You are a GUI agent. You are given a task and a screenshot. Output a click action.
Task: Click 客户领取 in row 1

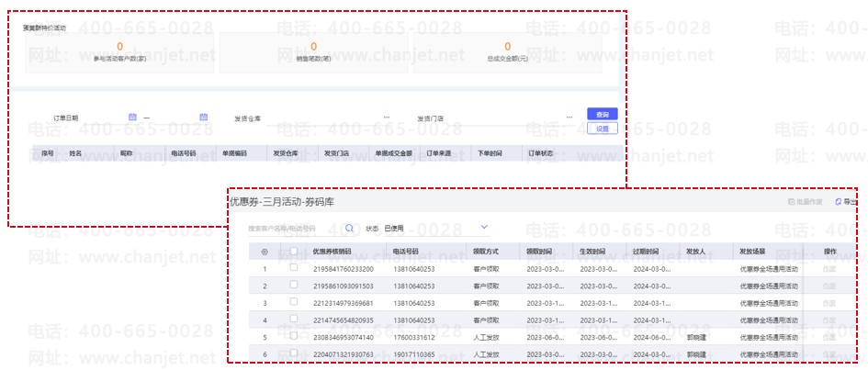coord(487,269)
